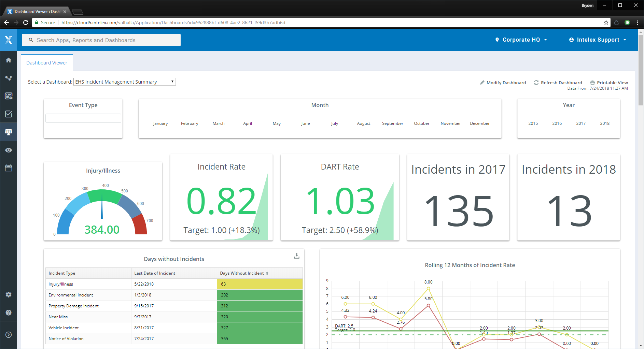Click the Dashboards monitor icon in sidebar
This screenshot has width=644, height=349.
tap(9, 132)
